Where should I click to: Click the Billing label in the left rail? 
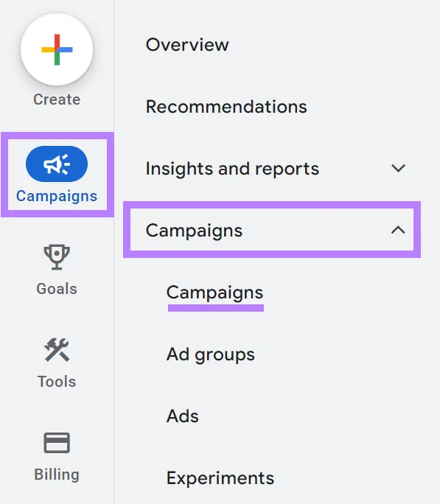click(x=57, y=475)
